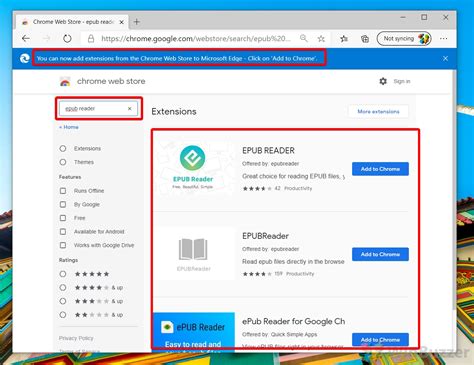Check Works with Google Drive checkbox
The image size is (474, 365).
[x=63, y=245]
